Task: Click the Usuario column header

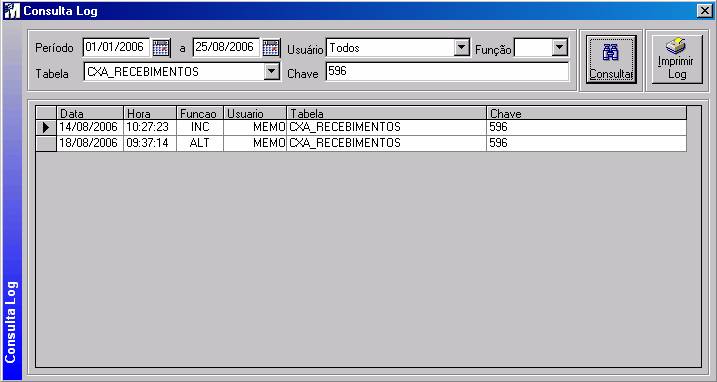Action: pos(255,113)
